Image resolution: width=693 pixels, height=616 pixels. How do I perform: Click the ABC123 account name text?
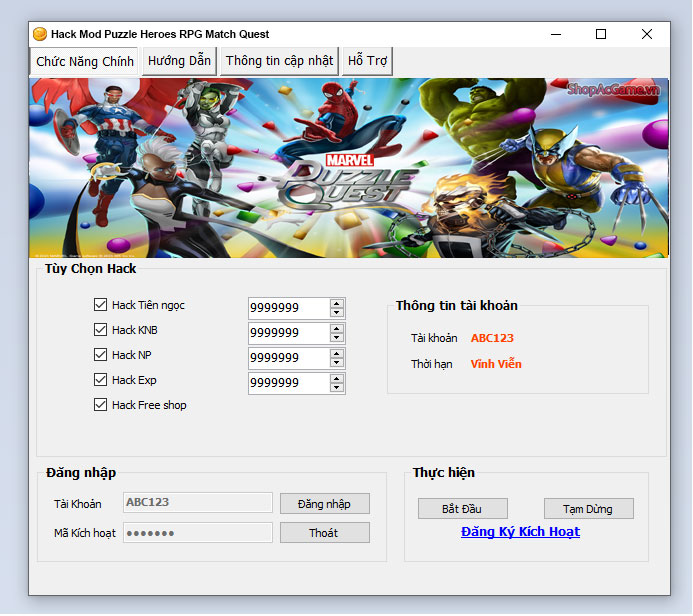coord(492,338)
